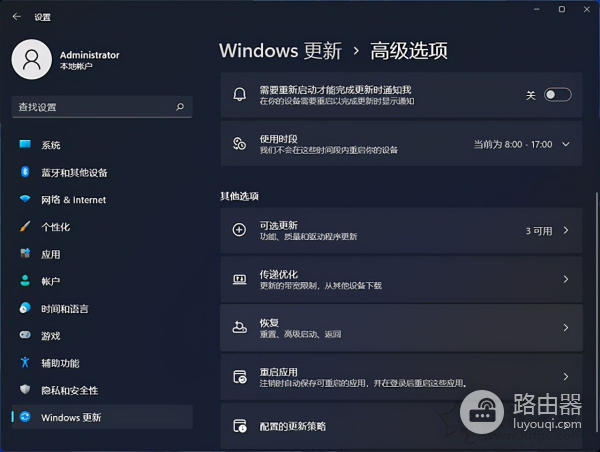Open 可选更新 via its right chevron
Viewport: 600px width, 452px height.
pos(566,230)
